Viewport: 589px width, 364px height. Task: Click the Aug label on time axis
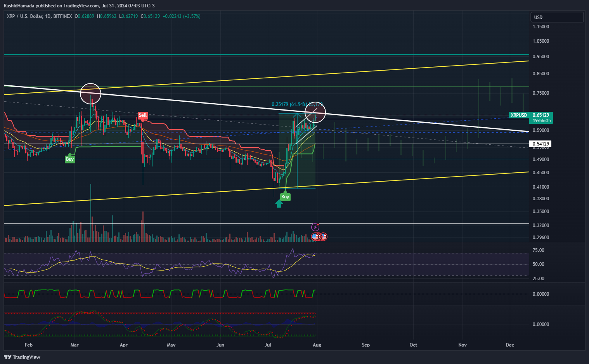pyautogui.click(x=317, y=345)
